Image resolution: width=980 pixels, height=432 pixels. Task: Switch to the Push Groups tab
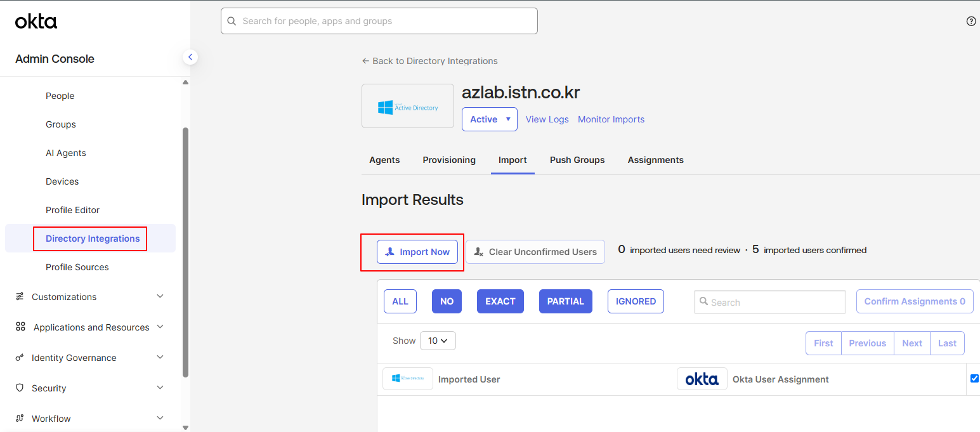coord(577,160)
